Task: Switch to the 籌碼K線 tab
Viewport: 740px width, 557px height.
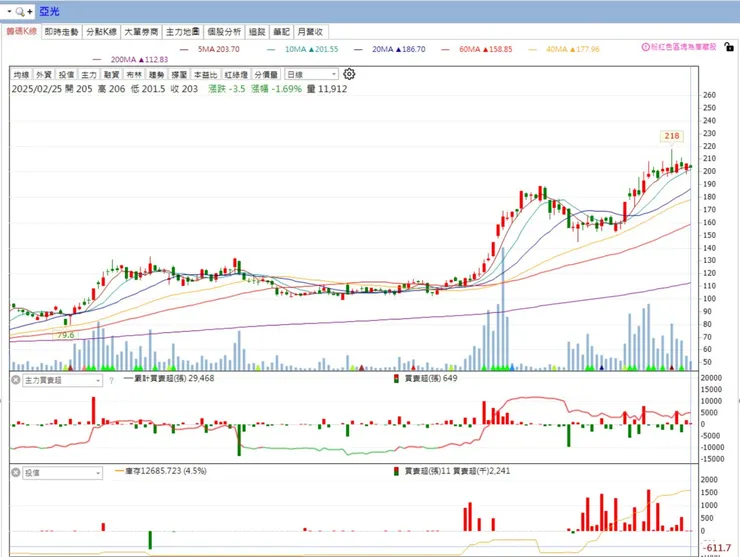Action: (22, 31)
